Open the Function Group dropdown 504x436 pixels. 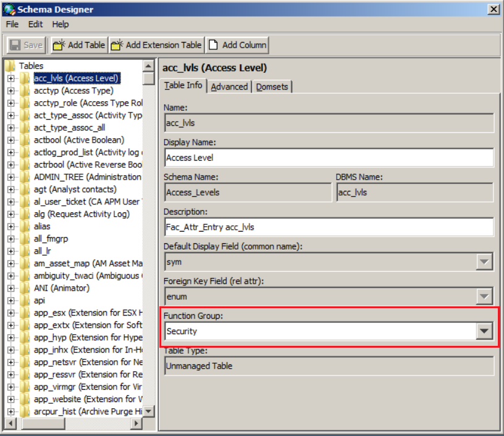[485, 332]
